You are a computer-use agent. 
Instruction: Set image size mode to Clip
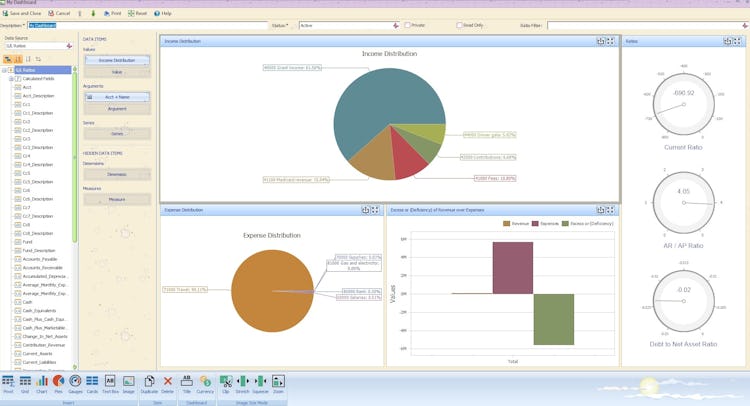pos(226,384)
